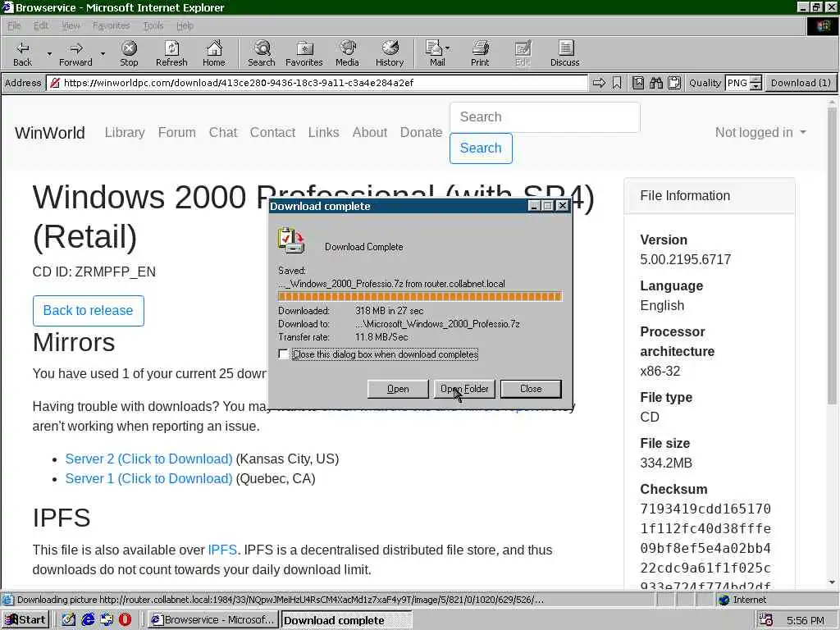Click the WinWorld site logo text
Viewport: 840px width, 630px height.
pos(50,133)
